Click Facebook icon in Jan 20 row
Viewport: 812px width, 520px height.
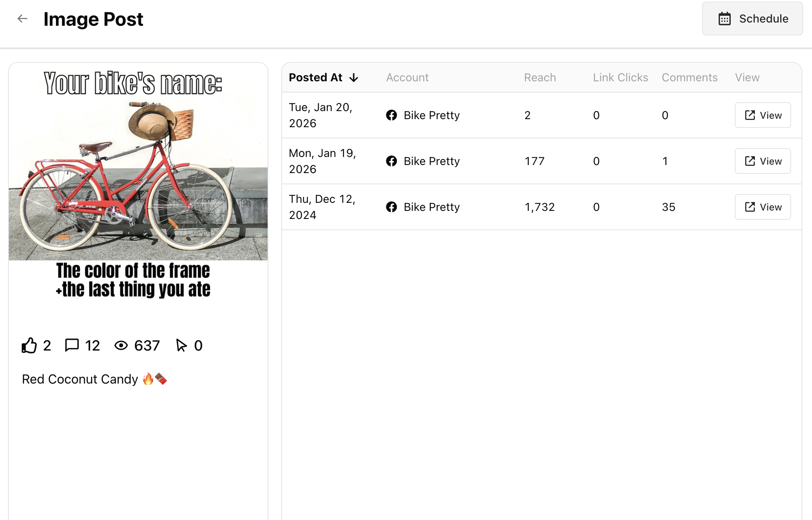click(391, 115)
